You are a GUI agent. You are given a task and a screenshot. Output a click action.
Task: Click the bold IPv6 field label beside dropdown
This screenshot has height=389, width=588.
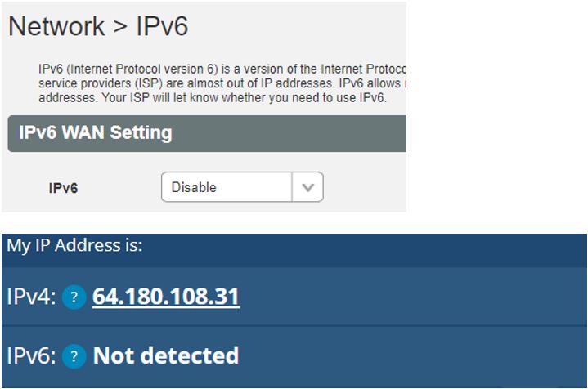(63, 188)
